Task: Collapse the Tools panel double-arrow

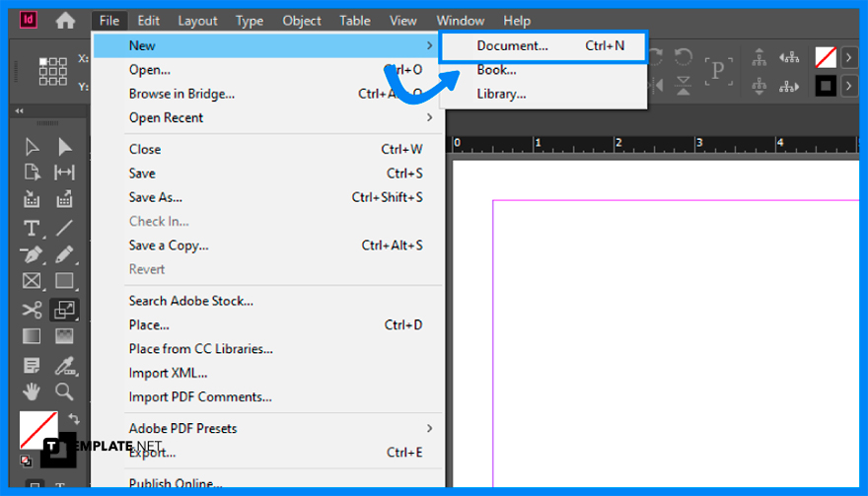Action: tap(20, 110)
